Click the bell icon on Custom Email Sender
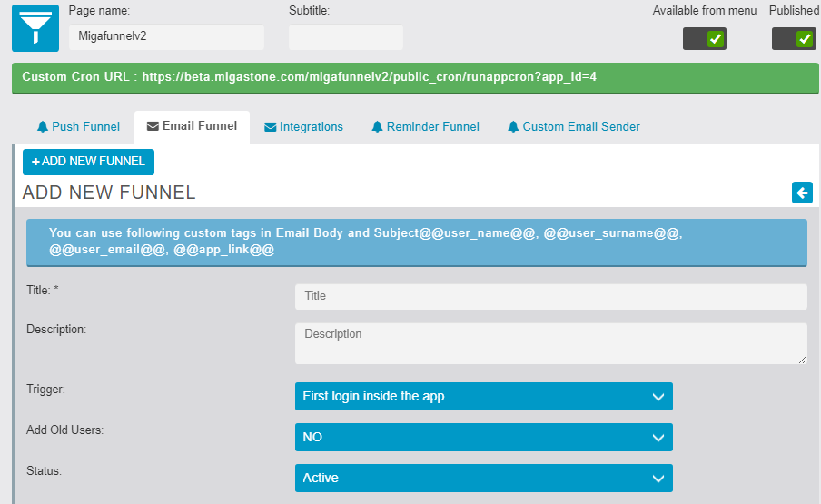The width and height of the screenshot is (821, 504). pyautogui.click(x=513, y=127)
